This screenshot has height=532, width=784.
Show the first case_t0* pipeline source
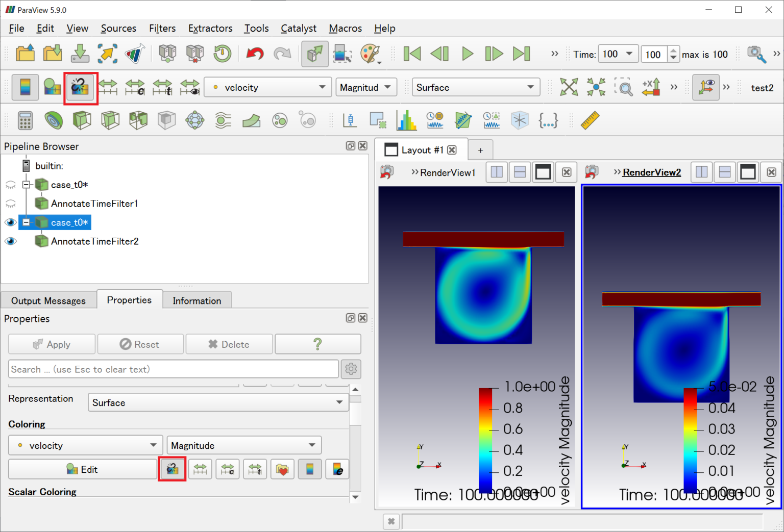tap(10, 185)
